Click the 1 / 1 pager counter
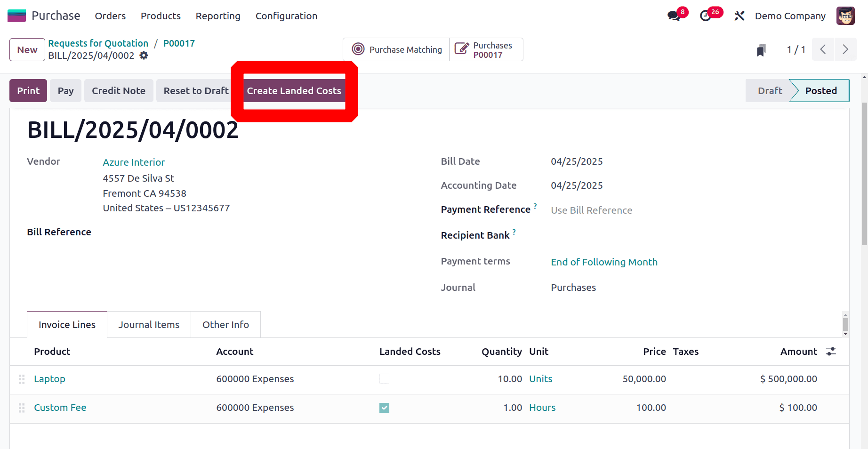Viewport: 868px width, 449px height. click(796, 49)
